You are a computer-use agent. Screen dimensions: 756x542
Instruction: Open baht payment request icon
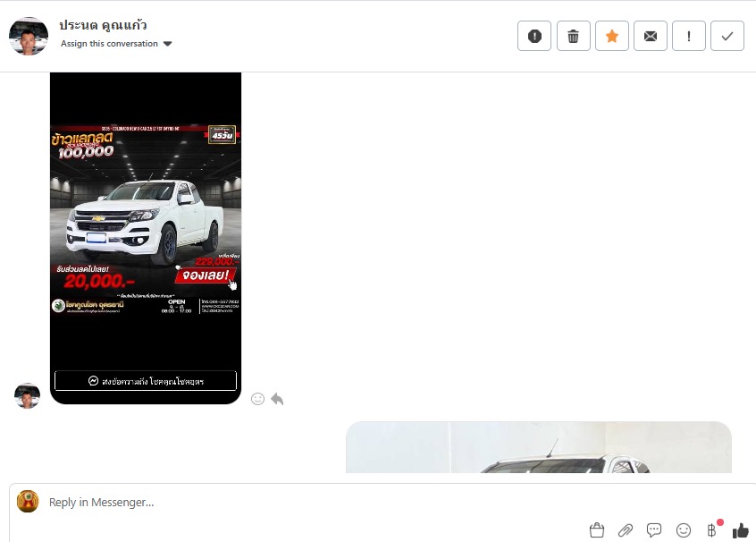712,530
